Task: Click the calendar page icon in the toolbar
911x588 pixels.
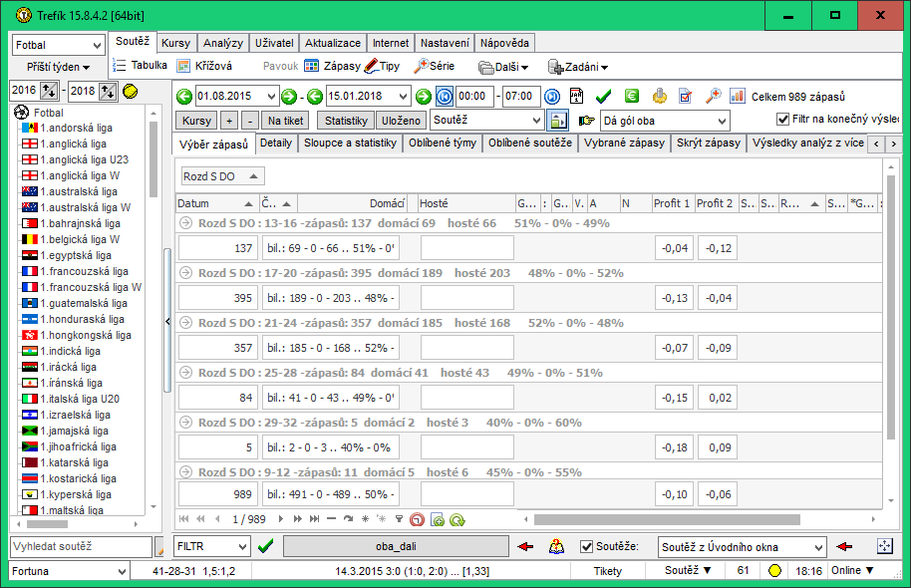Action: (x=576, y=96)
